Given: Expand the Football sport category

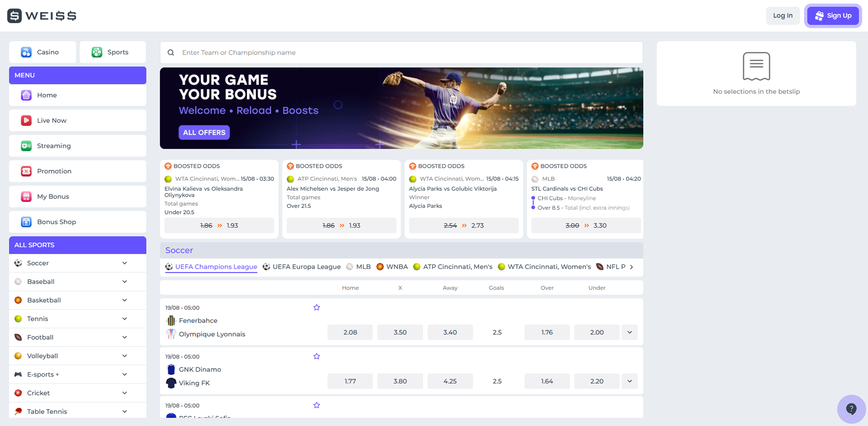Looking at the screenshot, I should (125, 337).
